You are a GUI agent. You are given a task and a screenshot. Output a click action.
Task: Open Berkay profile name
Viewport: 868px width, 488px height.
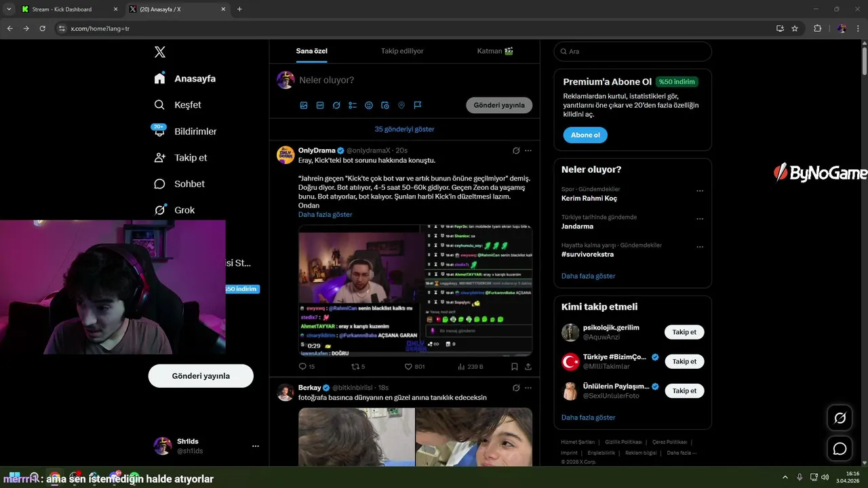tap(309, 388)
